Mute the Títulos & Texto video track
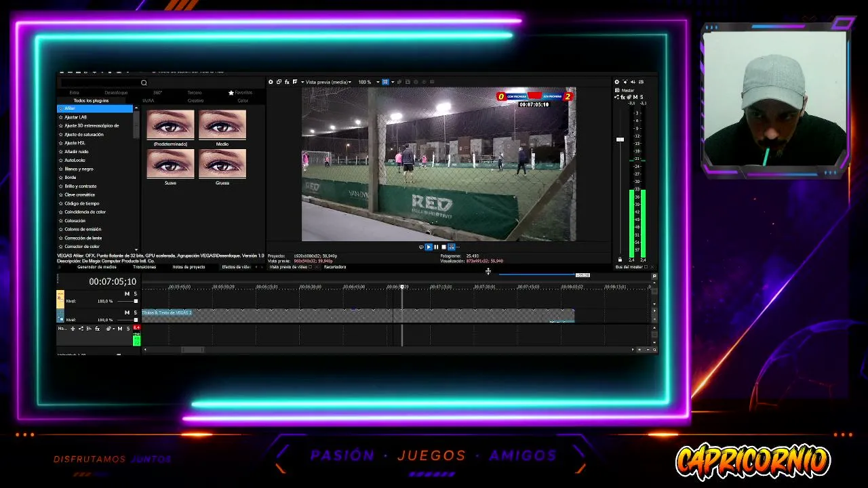 [x=127, y=312]
